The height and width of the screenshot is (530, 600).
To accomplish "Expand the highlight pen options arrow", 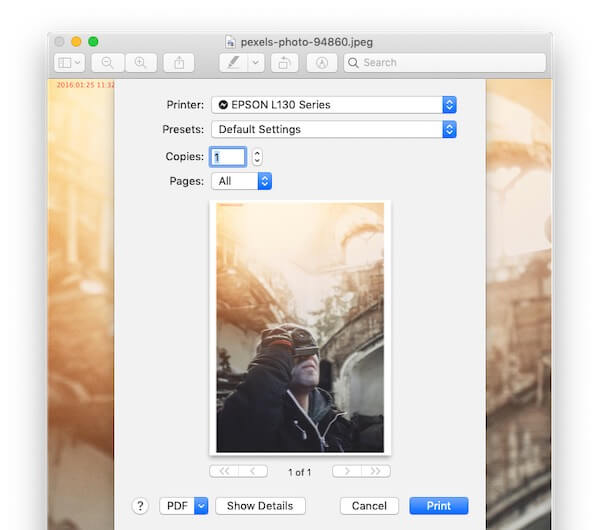I will point(256,63).
